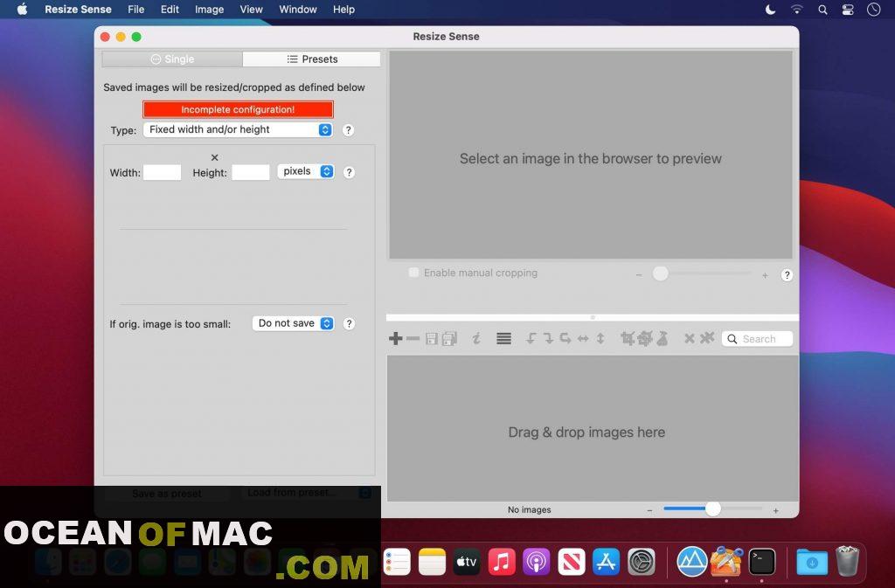Show image info with the italic i icon
Screen dimensions: 895x588
[x=476, y=339]
